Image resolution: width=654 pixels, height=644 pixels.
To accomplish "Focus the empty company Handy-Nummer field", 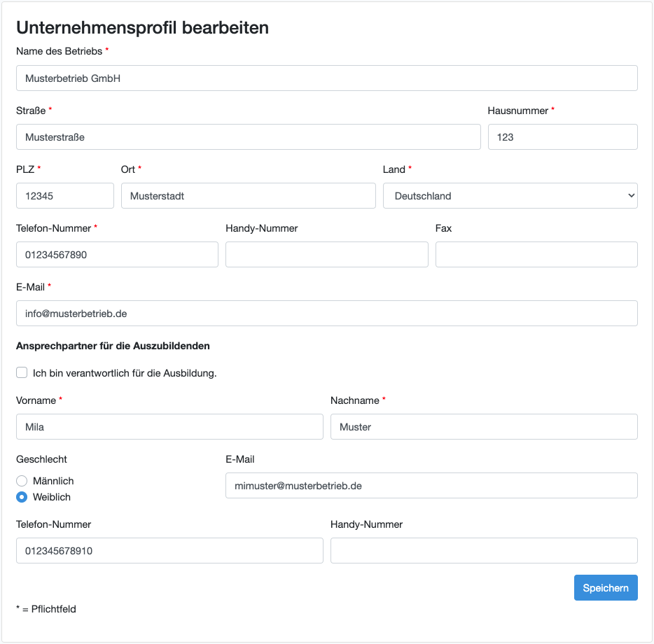I will [x=326, y=255].
